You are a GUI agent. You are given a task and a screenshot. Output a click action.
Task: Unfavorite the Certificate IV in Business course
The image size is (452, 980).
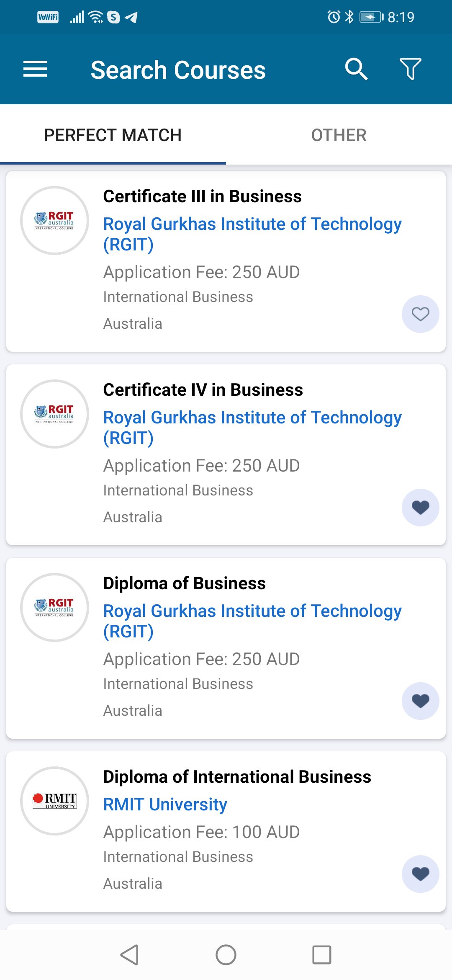(420, 508)
